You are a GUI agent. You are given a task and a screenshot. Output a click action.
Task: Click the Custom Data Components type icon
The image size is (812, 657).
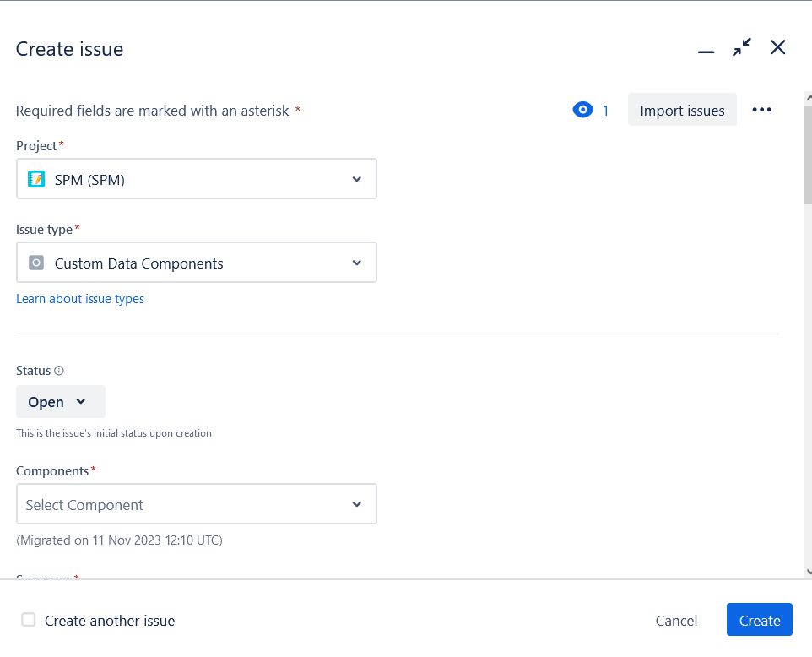(x=36, y=263)
